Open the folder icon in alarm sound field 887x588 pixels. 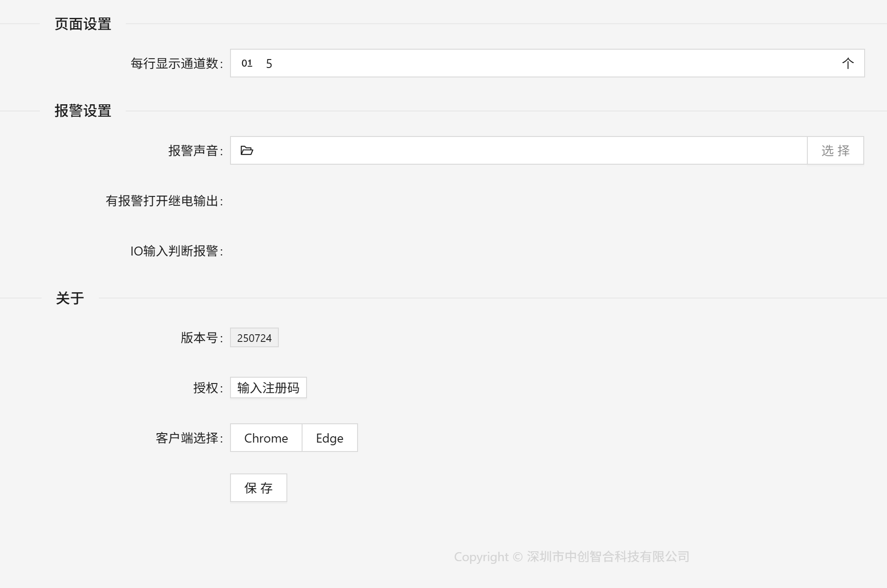tap(247, 150)
